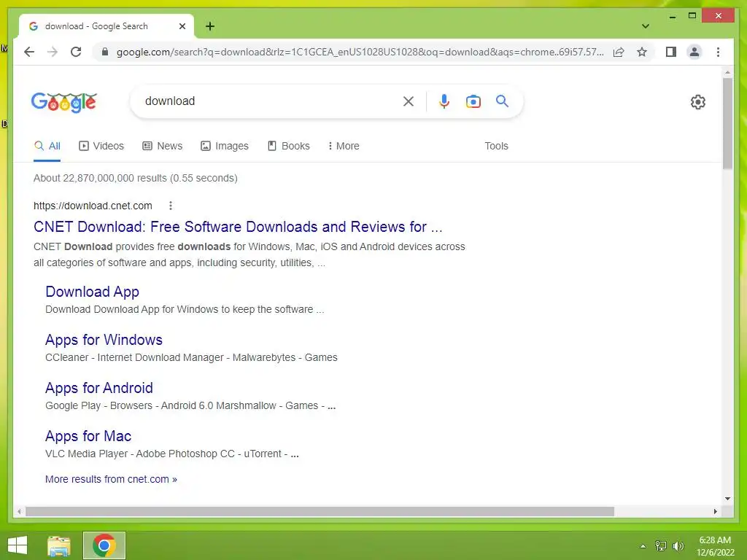
Task: Switch to the Videos tab
Action: coord(101,146)
